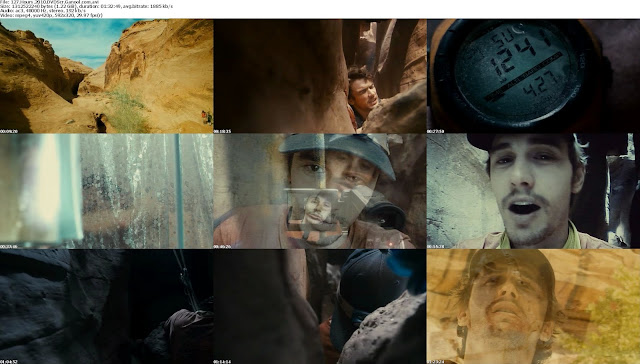The image size is (640, 364).
Task: Click timestamp on the camcorder overlay thumbnail
Action: coord(222,246)
